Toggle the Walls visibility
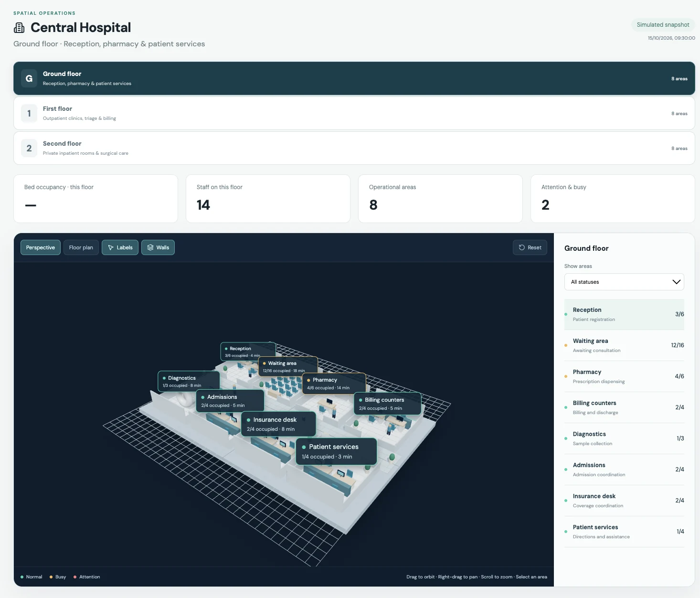 click(158, 247)
